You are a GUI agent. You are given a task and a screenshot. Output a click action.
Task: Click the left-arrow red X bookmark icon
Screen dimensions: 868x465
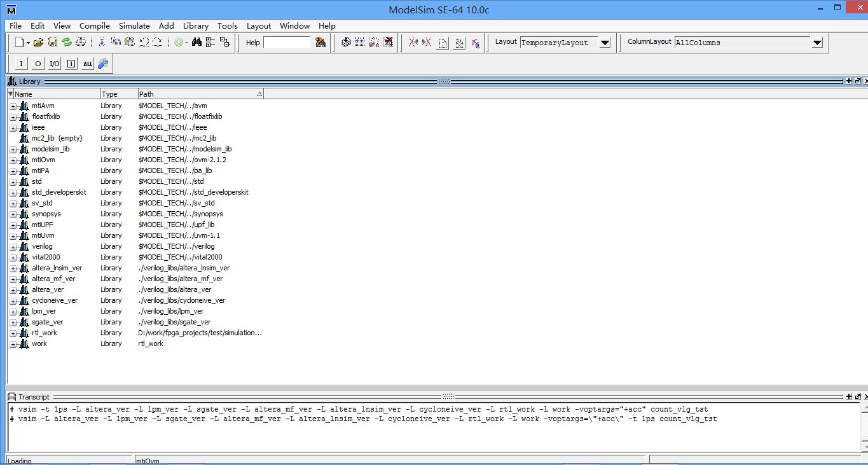413,42
